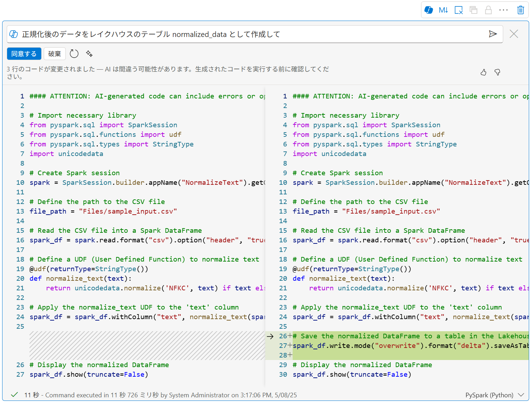Discard changes with 破棄 button
The image size is (532, 403).
(55, 54)
